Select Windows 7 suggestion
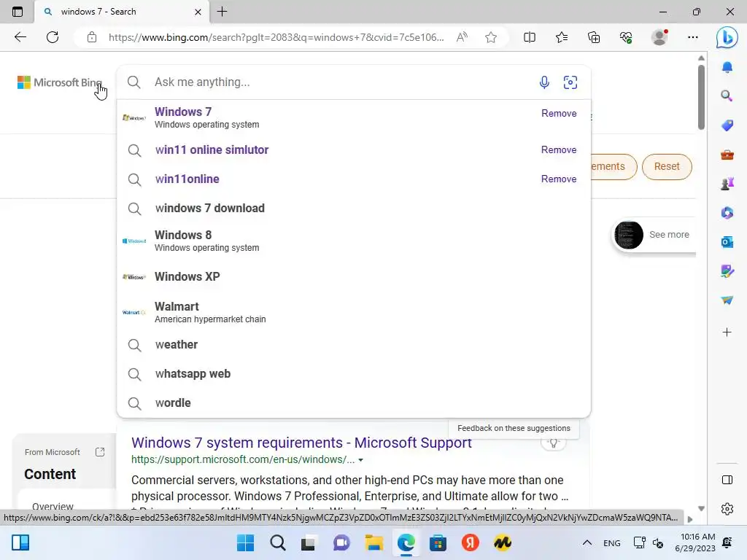 [354, 117]
